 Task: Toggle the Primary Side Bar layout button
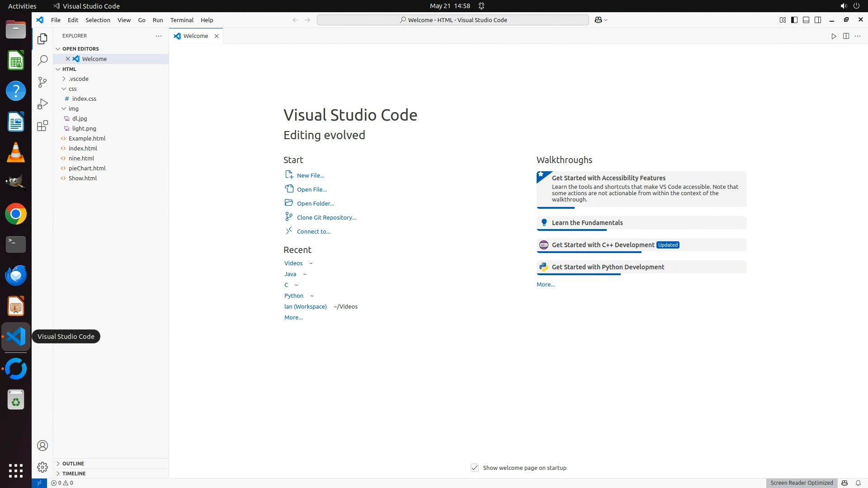[x=794, y=20]
